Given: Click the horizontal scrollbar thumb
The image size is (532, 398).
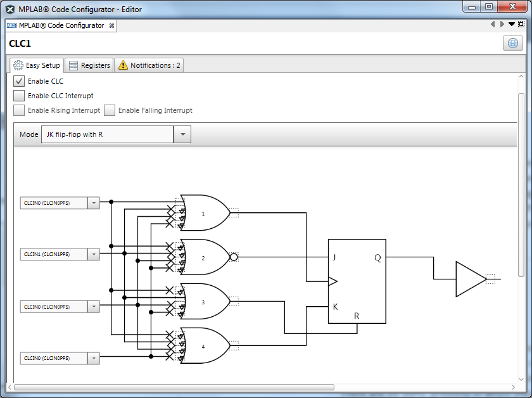Looking at the screenshot, I should (174, 387).
